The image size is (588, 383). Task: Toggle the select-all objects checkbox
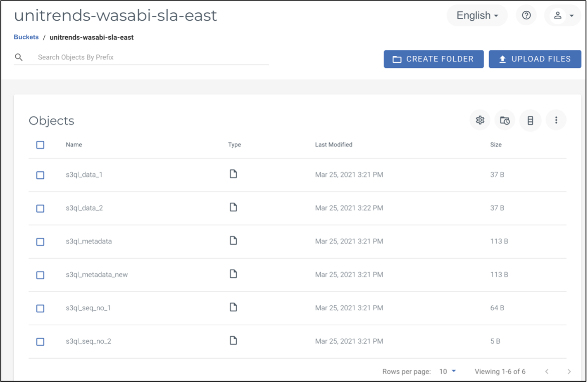[40, 145]
